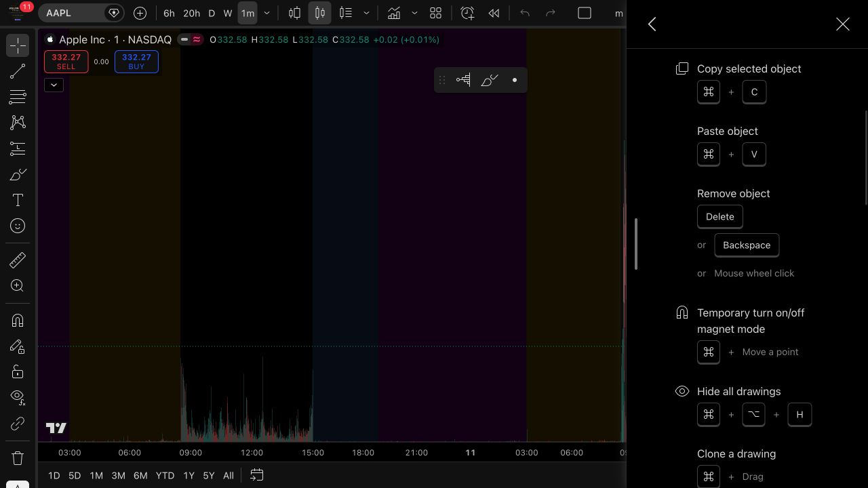Image resolution: width=868 pixels, height=488 pixels.
Task: Click the redo arrow
Action: 551,13
